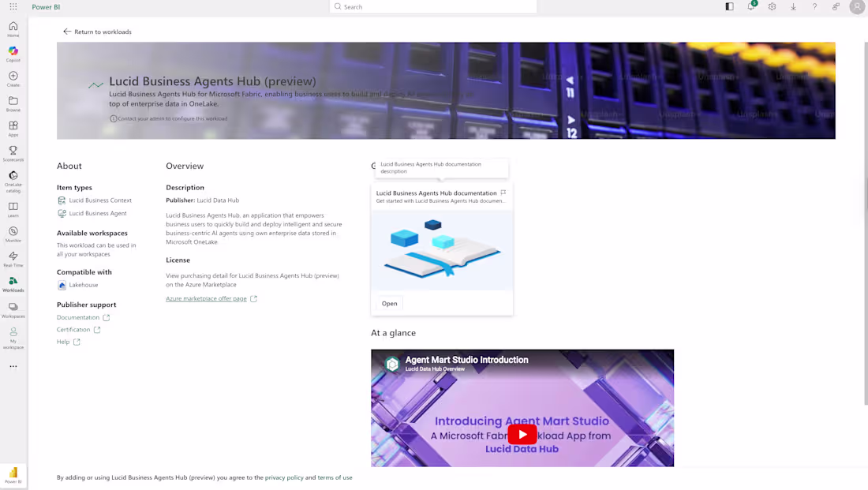Click the video title Agent Mart Studio Introduction

[466, 360]
